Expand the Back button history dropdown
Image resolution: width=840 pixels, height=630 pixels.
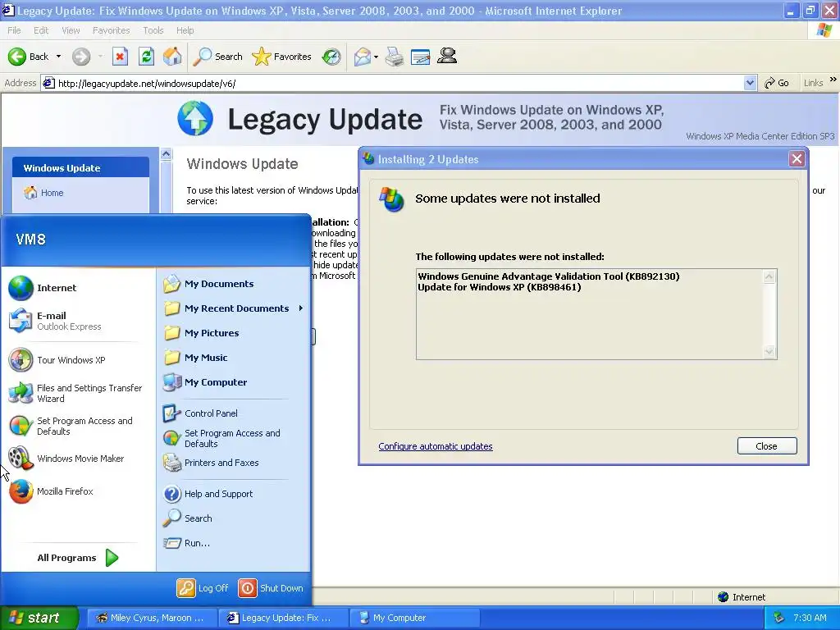pyautogui.click(x=58, y=57)
